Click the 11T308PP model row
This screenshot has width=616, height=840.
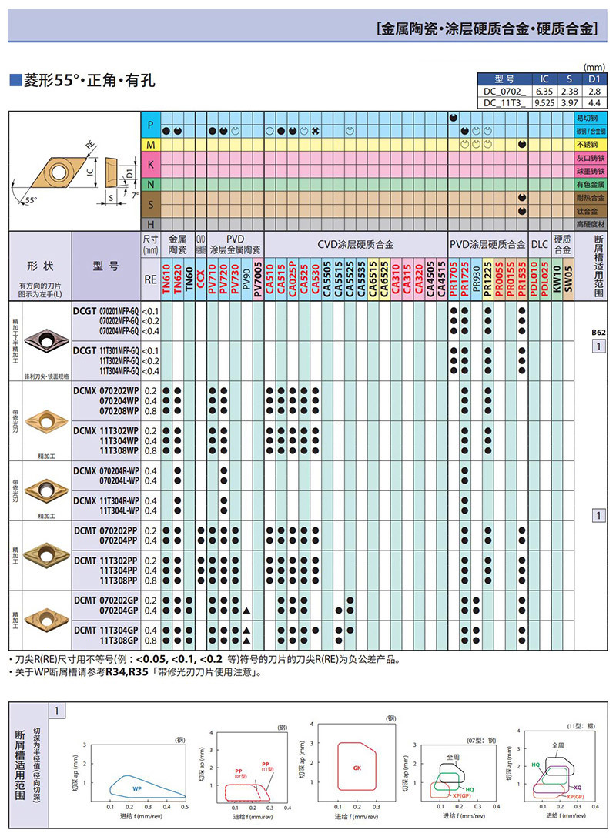pyautogui.click(x=119, y=581)
